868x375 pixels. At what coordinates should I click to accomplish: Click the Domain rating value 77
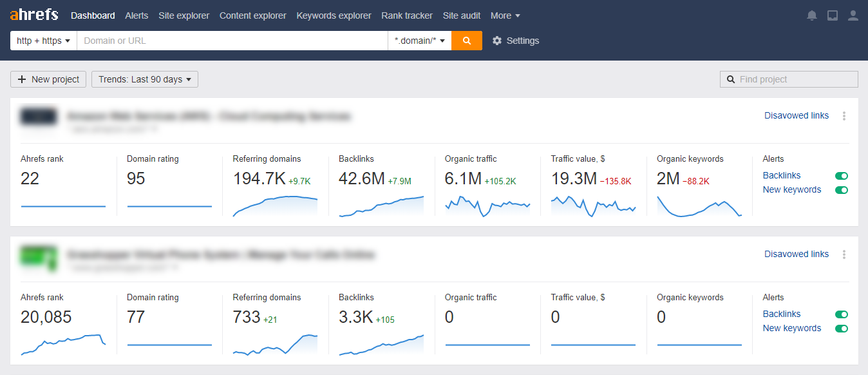[136, 318]
